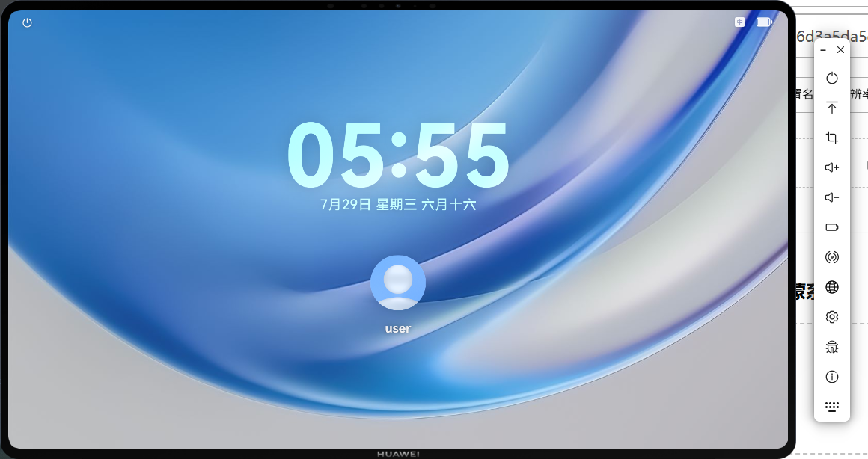Image resolution: width=868 pixels, height=459 pixels.
Task: Click the date text below the clock
Action: (x=398, y=205)
